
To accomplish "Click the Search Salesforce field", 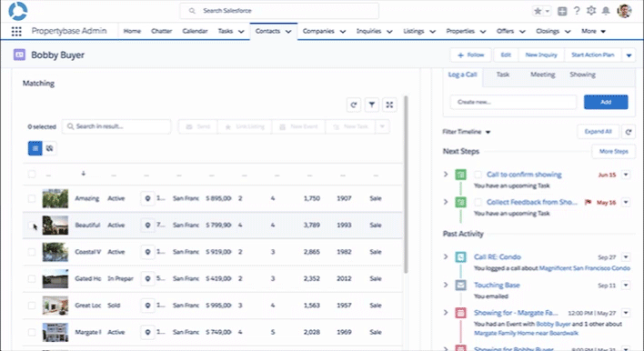I will tap(279, 11).
